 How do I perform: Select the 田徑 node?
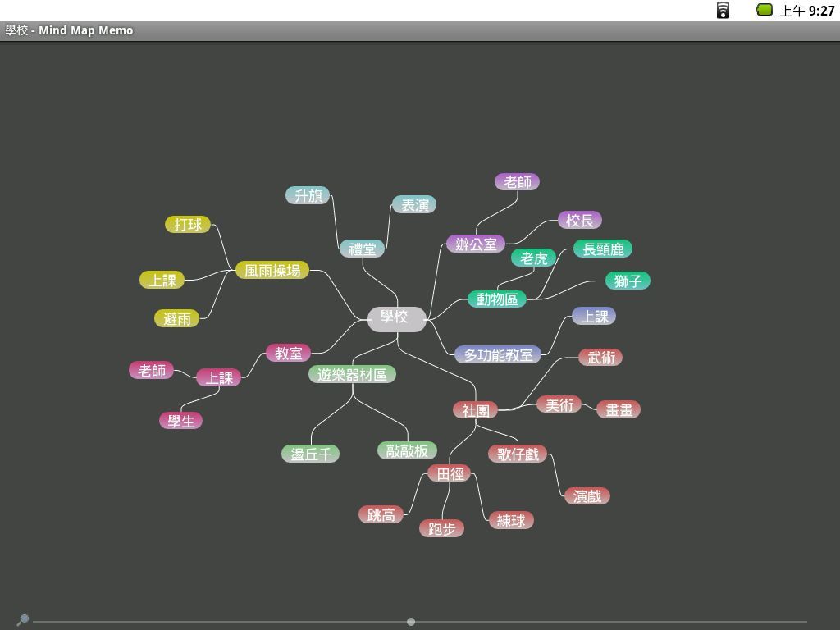coord(450,473)
